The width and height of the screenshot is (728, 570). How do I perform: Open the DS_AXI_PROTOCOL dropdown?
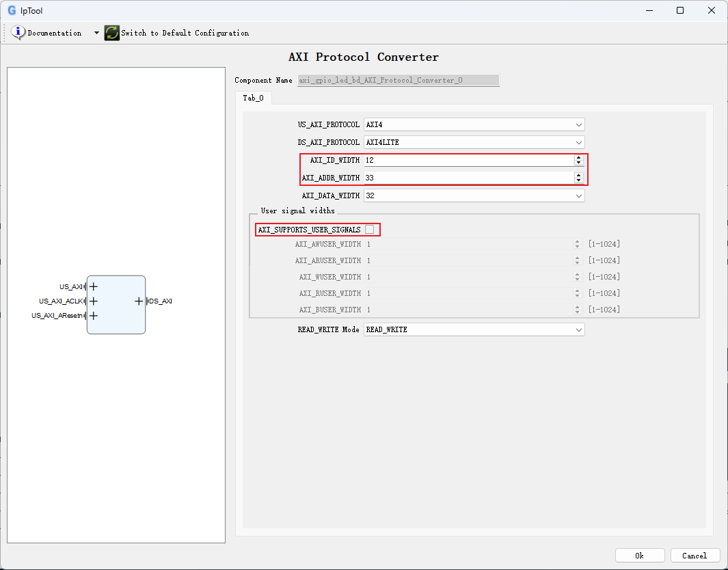pos(474,142)
